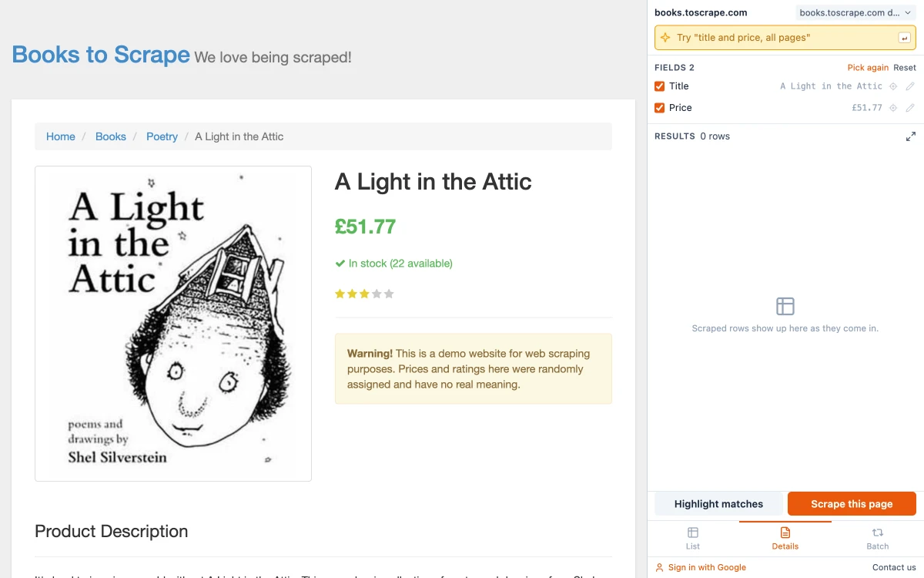Viewport: 924px width, 578px height.
Task: Click the sparkle icon in the prompt bar
Action: pos(666,38)
